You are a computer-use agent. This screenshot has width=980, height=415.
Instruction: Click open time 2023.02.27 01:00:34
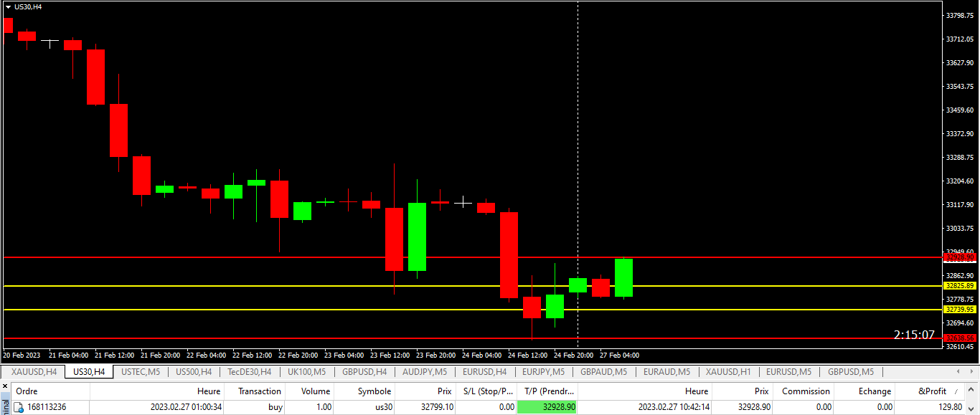[x=186, y=407]
